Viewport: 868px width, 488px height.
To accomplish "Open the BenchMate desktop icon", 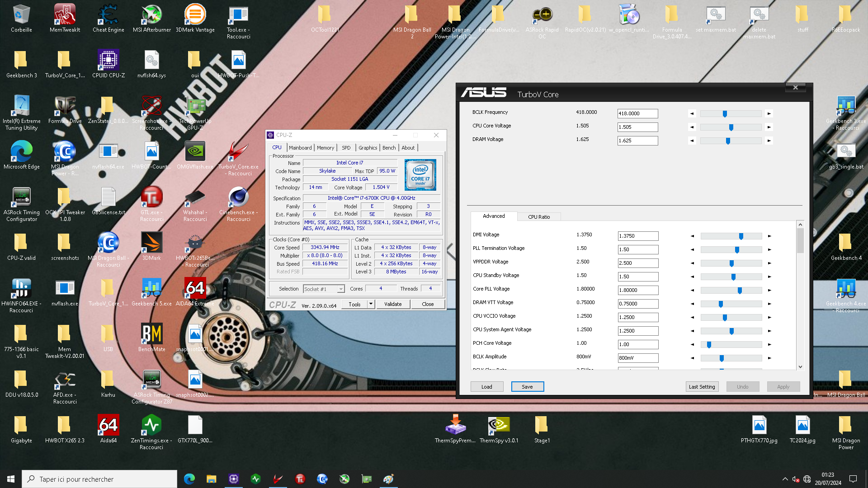I will click(x=151, y=338).
